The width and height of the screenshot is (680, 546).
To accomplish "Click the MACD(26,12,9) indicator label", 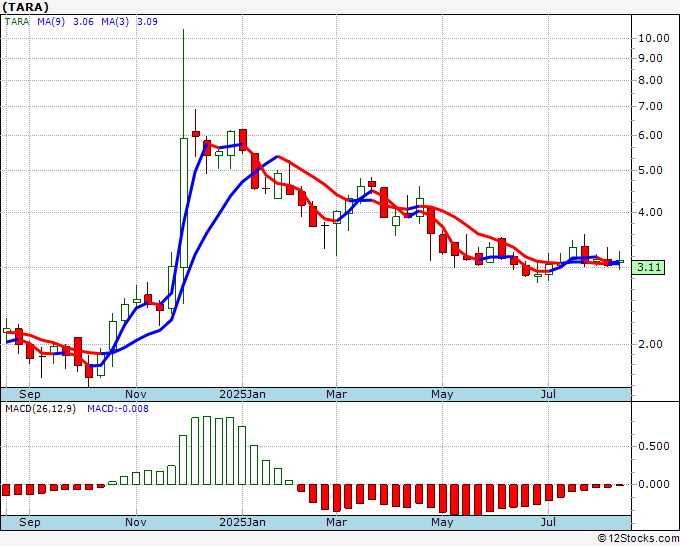I will (40, 409).
